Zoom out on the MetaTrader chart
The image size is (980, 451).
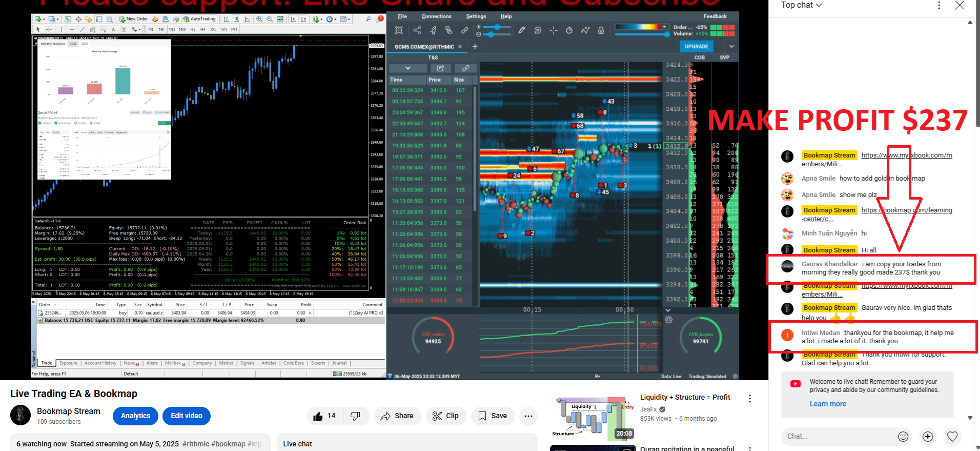270,19
